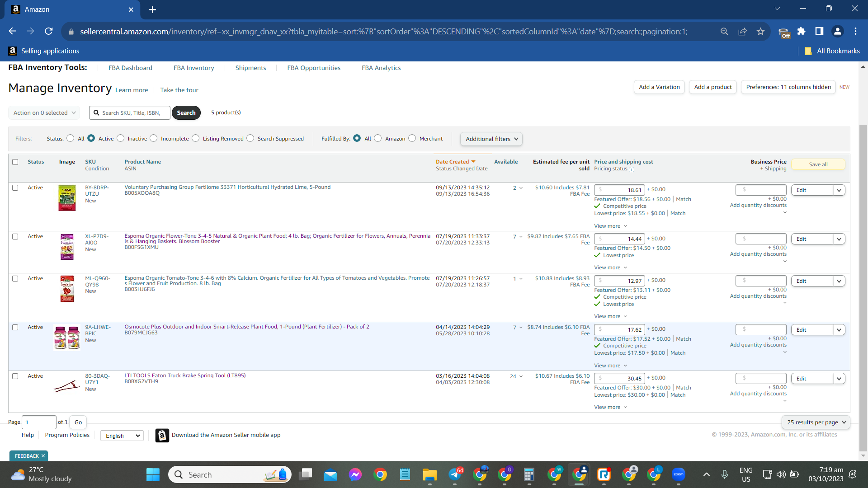868x488 pixels.
Task: Sort by the Date Created column
Action: [x=455, y=162]
